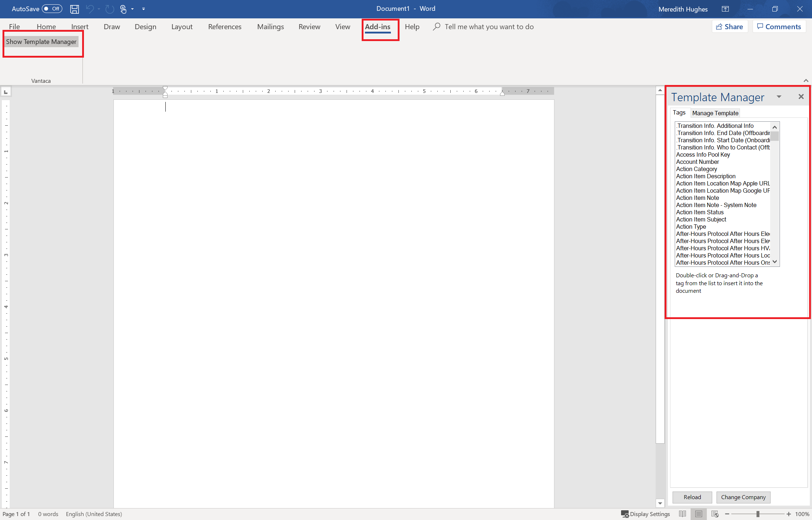The image size is (812, 520).
Task: Click the tag list scroll up arrow
Action: pyautogui.click(x=775, y=127)
